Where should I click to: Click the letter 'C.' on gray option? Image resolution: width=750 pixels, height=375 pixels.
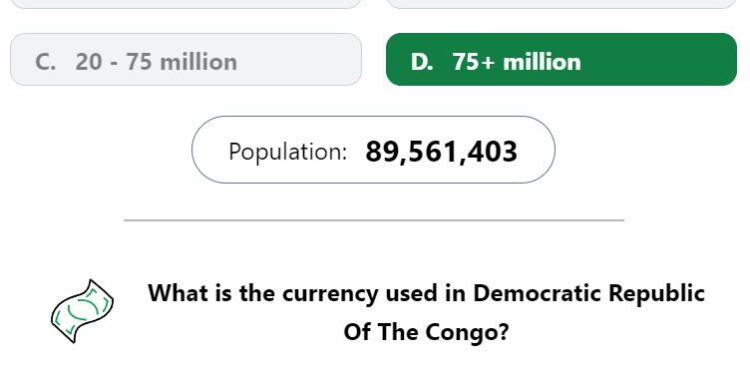click(x=45, y=62)
